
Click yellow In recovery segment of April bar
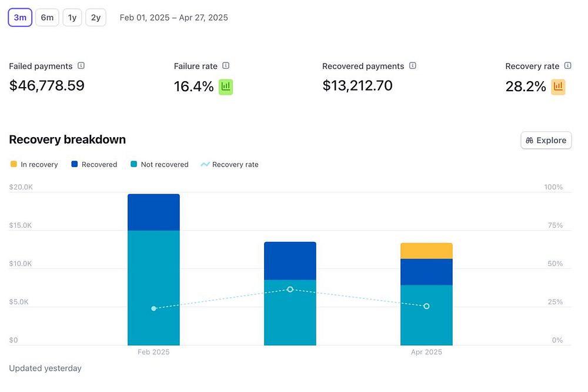(426, 251)
